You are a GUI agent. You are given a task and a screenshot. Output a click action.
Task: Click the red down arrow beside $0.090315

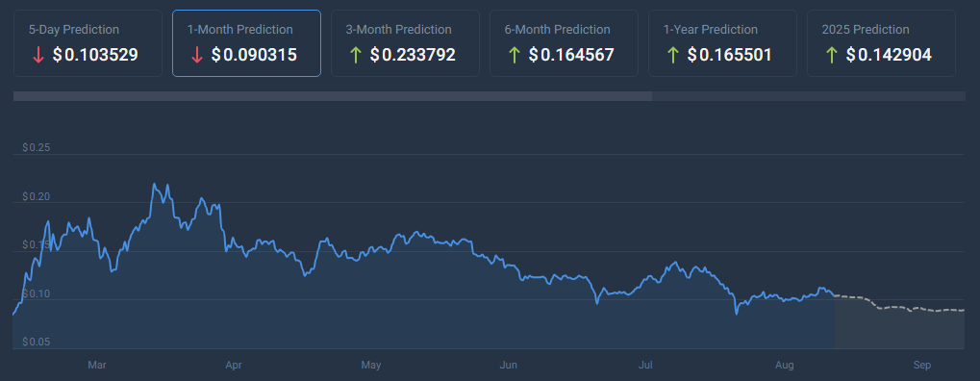[x=197, y=55]
